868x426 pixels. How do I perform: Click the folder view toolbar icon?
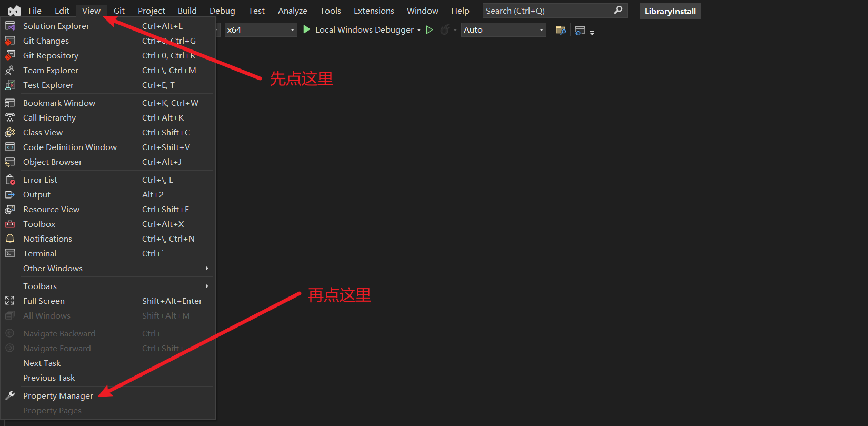pyautogui.click(x=561, y=30)
